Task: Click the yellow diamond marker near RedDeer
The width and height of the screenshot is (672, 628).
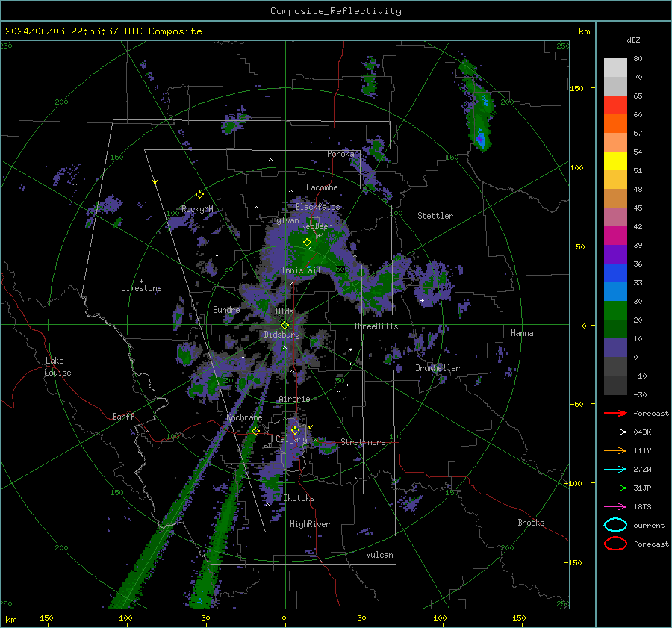Action: 307,243
